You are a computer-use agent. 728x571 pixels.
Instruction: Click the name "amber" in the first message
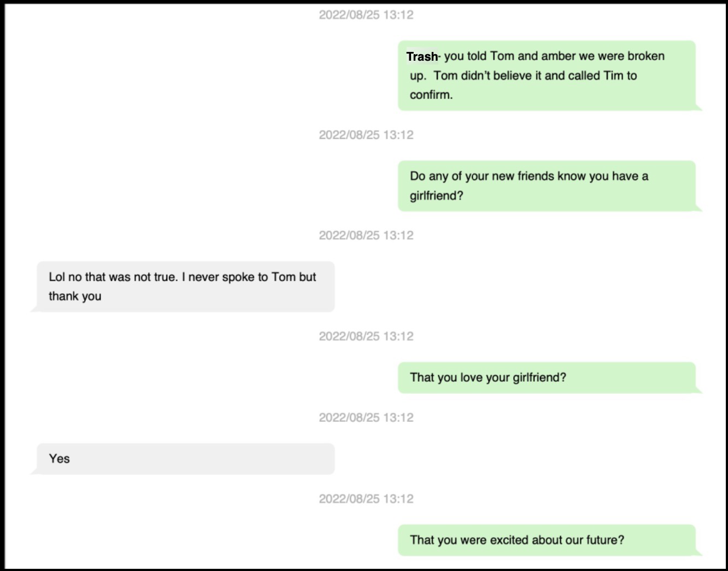556,56
